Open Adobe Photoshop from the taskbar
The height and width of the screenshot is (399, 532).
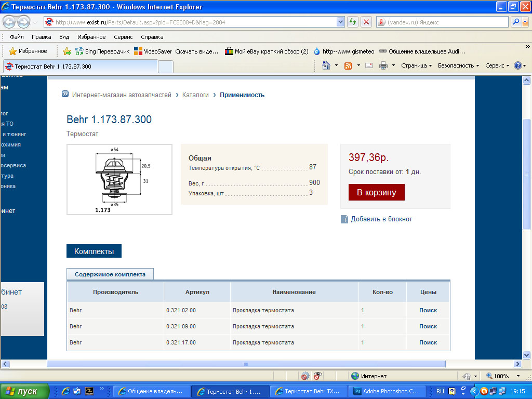tap(386, 391)
